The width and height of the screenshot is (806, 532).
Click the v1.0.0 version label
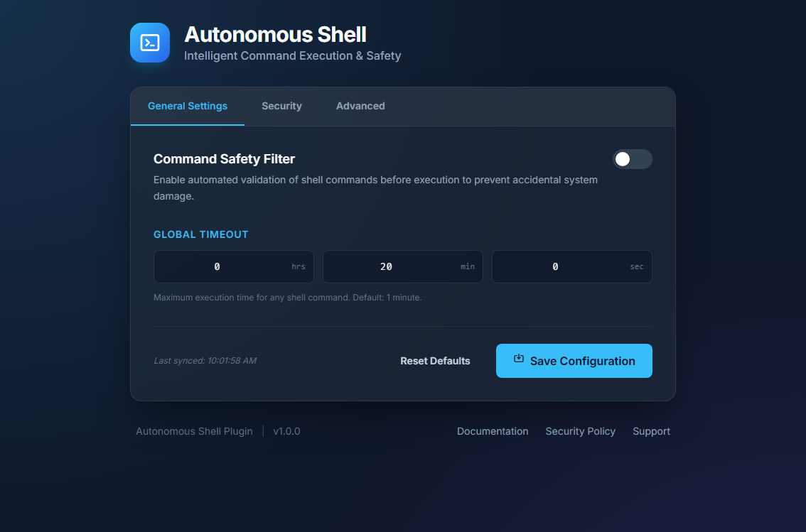click(x=286, y=431)
